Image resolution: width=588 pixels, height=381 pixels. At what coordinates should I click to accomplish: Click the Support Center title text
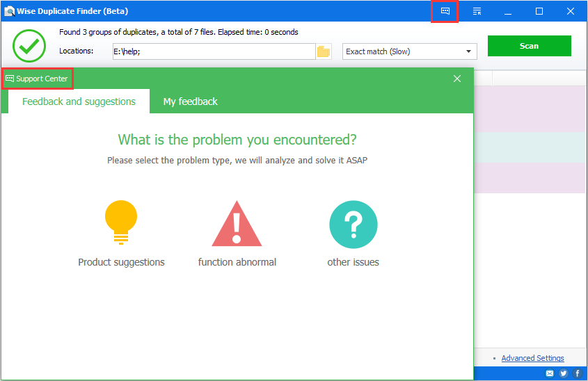tap(42, 79)
